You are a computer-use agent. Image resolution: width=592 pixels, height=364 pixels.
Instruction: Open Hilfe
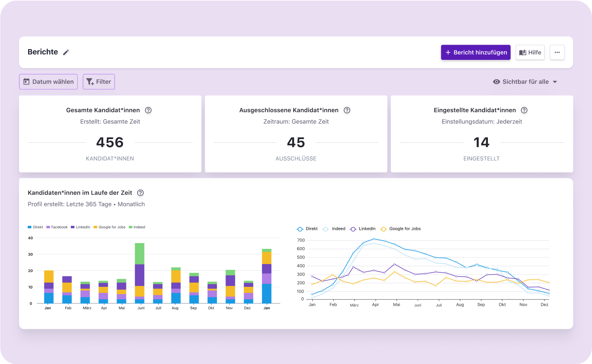(x=530, y=52)
